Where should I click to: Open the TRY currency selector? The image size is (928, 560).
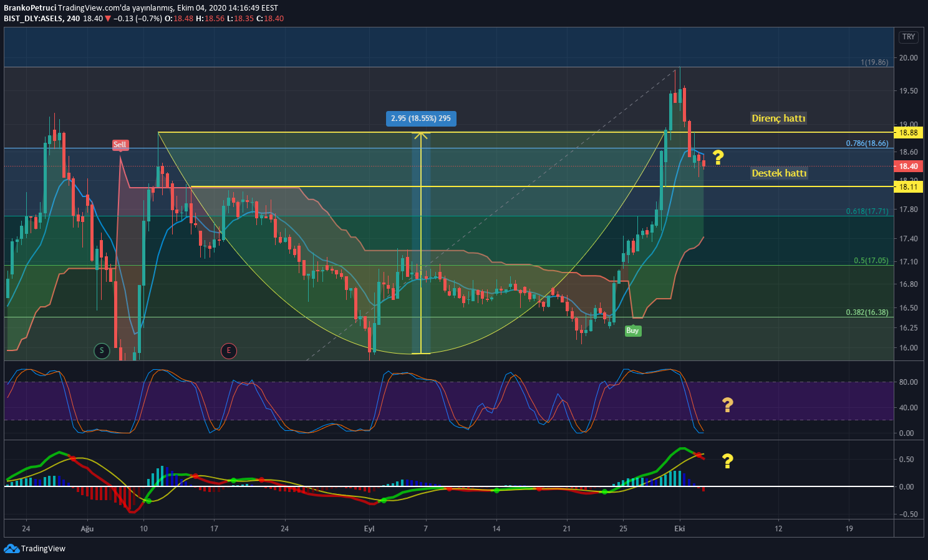click(x=909, y=37)
